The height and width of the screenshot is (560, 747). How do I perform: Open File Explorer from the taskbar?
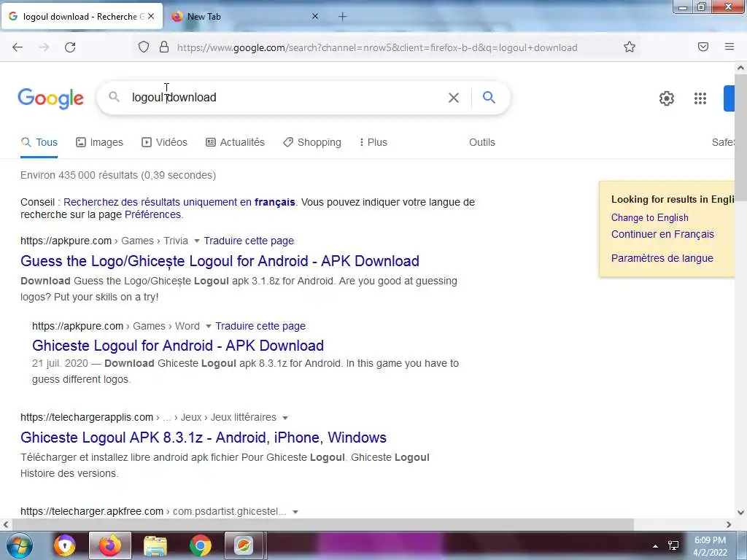coord(155,545)
